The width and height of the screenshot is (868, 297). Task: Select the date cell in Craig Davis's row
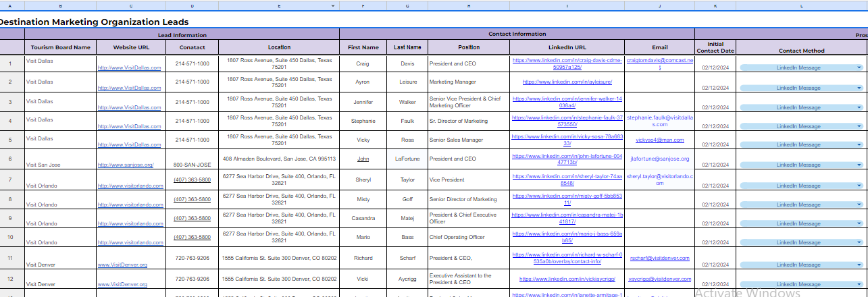click(x=715, y=64)
